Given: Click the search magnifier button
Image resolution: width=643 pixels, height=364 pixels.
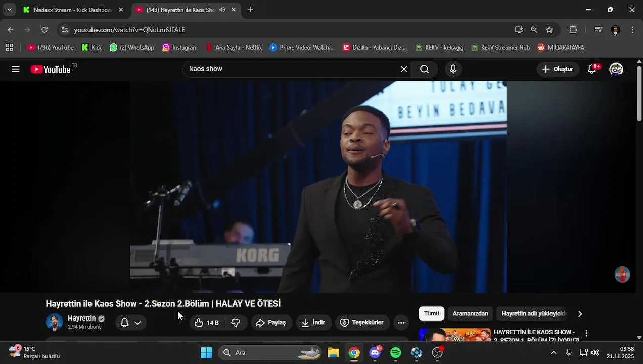Looking at the screenshot, I should click(x=425, y=69).
